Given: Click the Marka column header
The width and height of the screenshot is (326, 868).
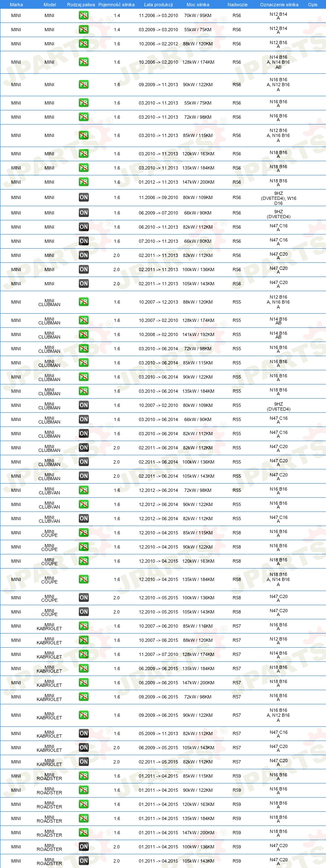Looking at the screenshot, I should (x=16, y=5).
